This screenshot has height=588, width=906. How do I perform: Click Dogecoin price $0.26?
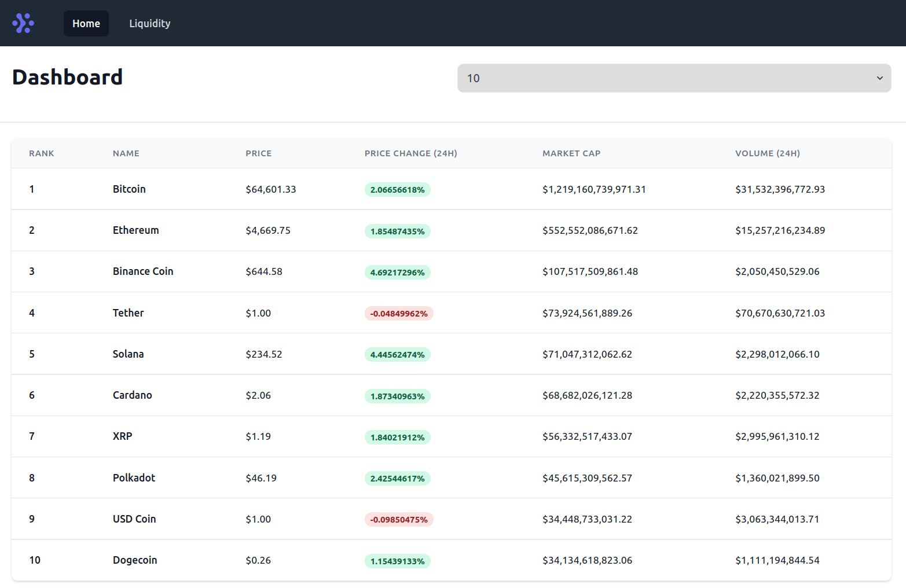tap(258, 560)
